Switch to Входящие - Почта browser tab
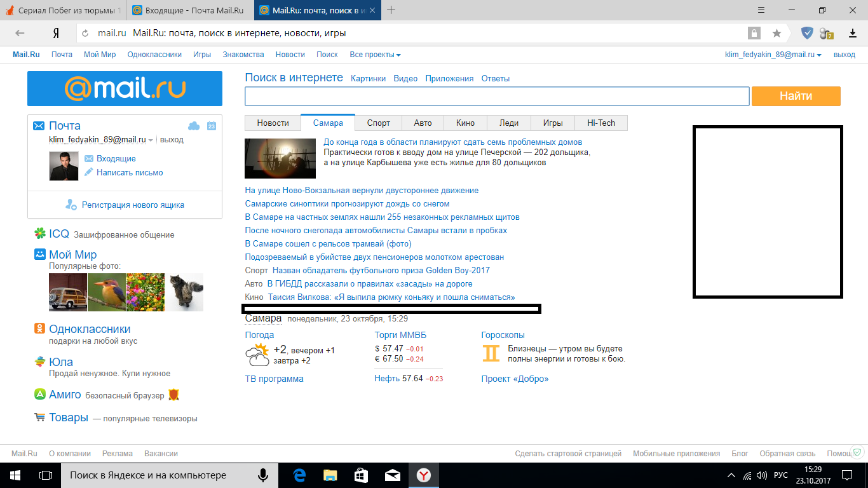Image resolution: width=868 pixels, height=488 pixels. point(190,11)
